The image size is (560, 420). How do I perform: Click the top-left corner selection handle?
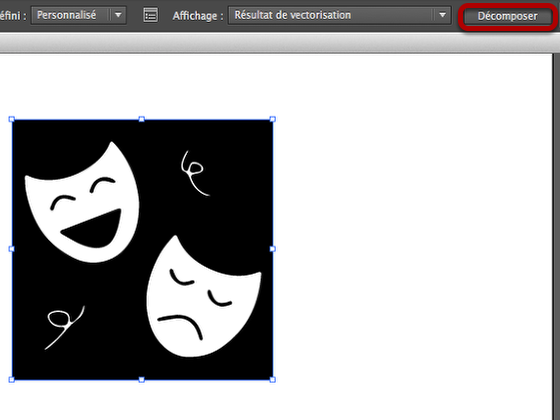pos(11,119)
